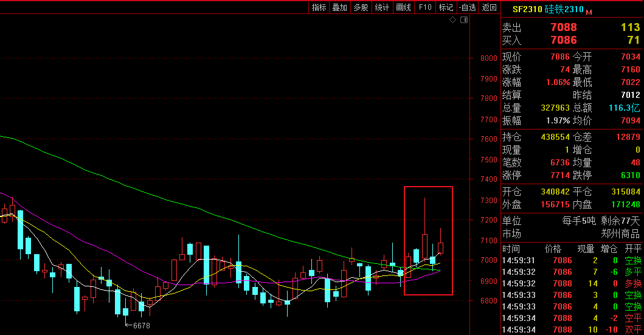Toggle the side panel layout icon
The image size is (644, 335).
point(464,20)
